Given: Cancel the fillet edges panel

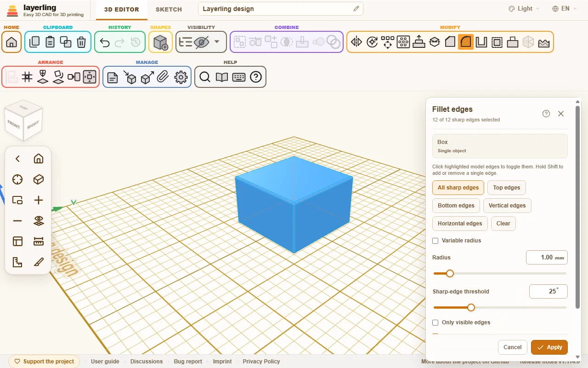Looking at the screenshot, I should (x=513, y=347).
